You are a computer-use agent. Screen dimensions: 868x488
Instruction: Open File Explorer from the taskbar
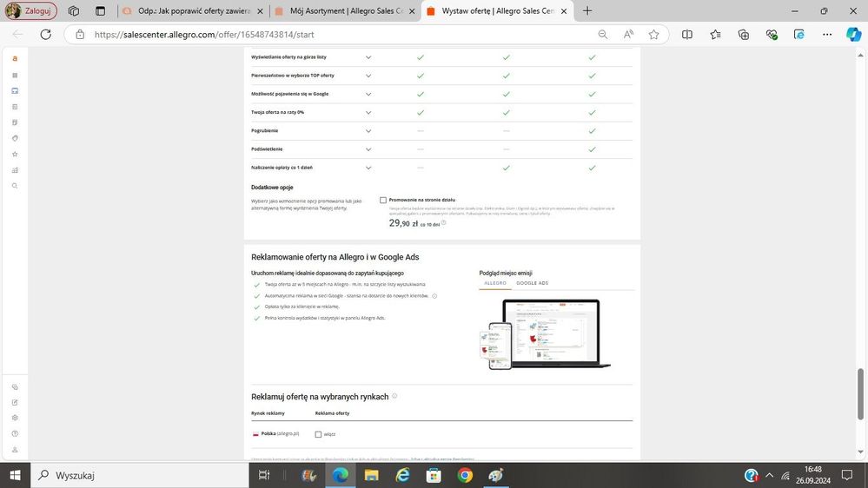click(371, 475)
